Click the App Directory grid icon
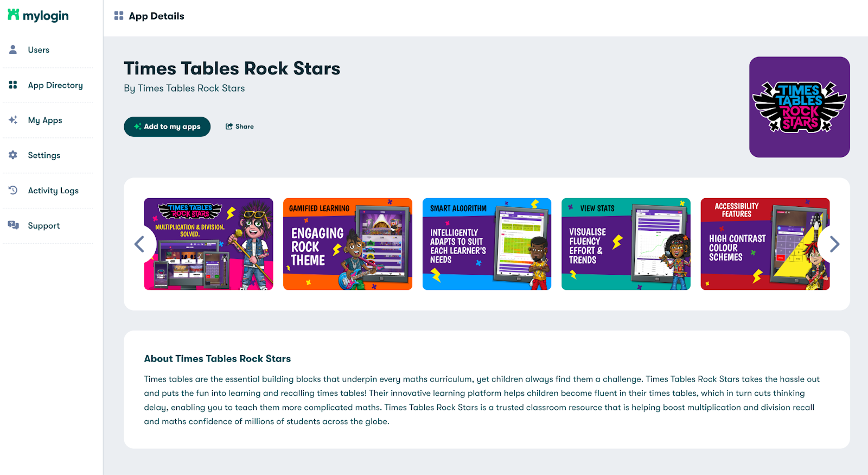Screen dimensions: 868x475 (x=13, y=85)
